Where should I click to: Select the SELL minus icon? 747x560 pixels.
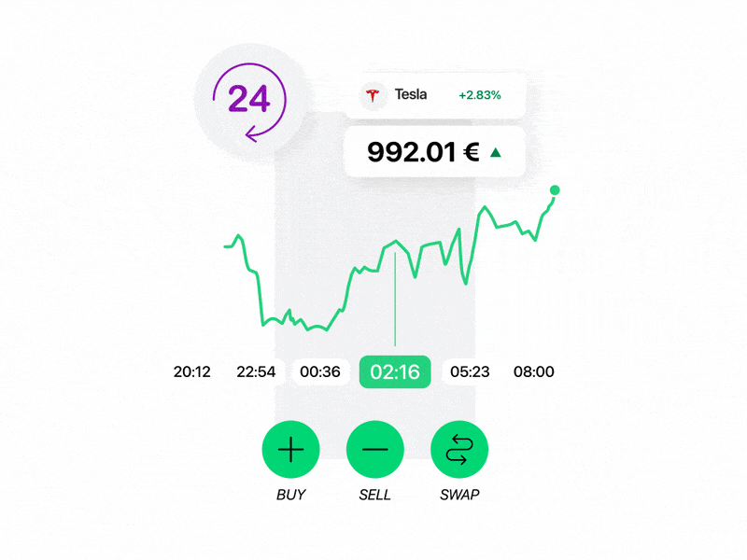[374, 449]
